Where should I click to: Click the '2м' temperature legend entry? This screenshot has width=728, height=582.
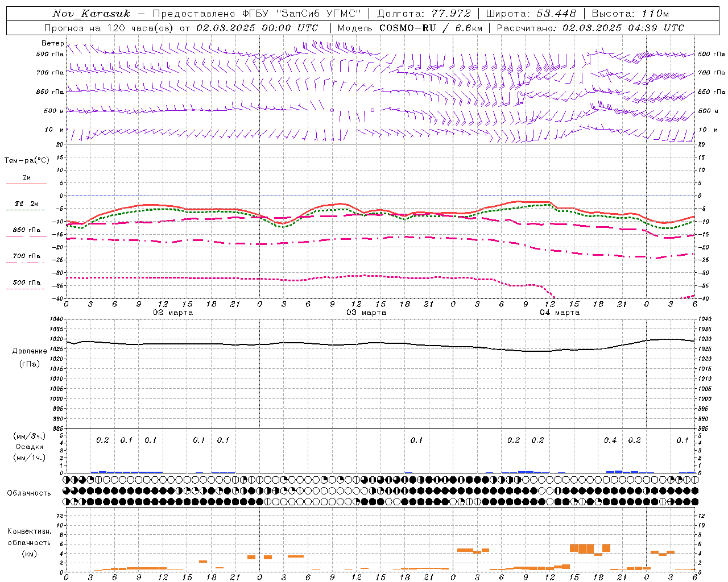(27, 178)
